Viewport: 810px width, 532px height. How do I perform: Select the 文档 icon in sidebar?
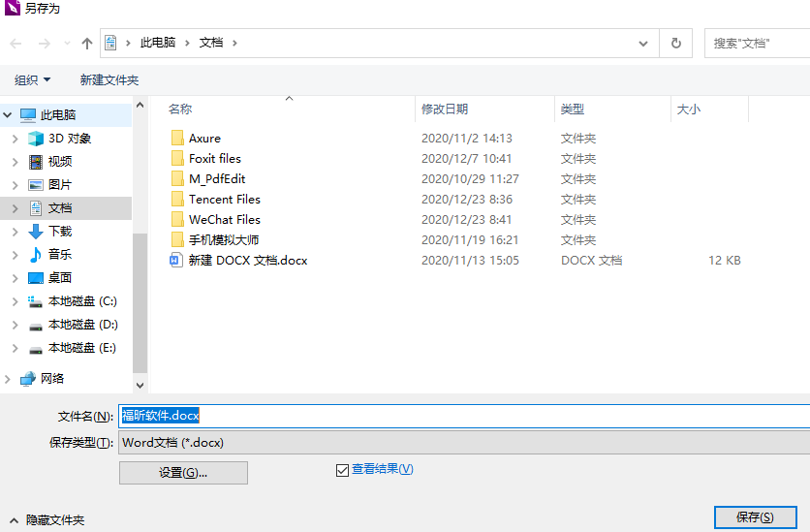tap(36, 208)
